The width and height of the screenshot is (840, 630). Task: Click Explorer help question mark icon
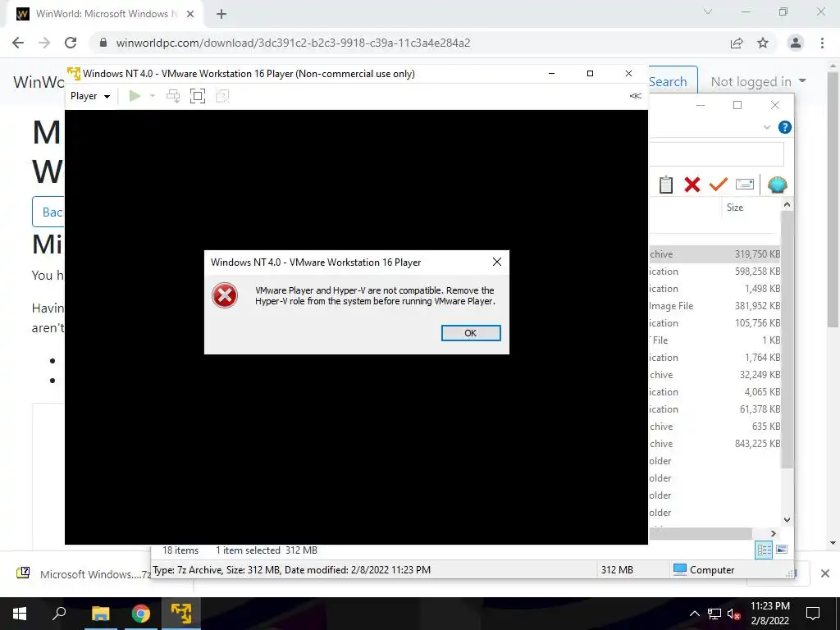(x=785, y=127)
